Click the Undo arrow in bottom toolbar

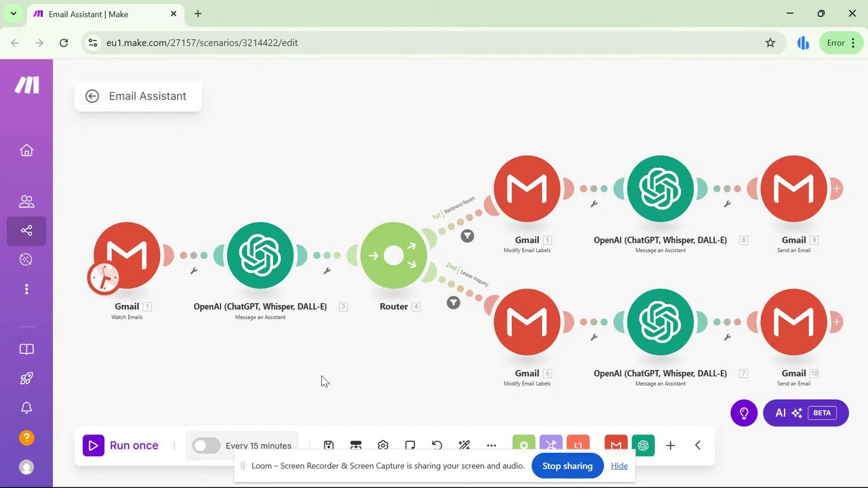[x=437, y=445]
